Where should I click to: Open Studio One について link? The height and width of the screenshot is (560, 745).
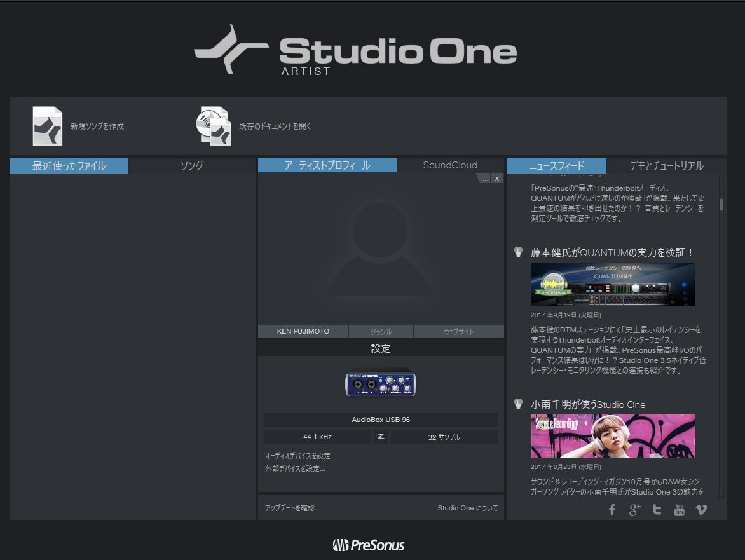tap(467, 509)
